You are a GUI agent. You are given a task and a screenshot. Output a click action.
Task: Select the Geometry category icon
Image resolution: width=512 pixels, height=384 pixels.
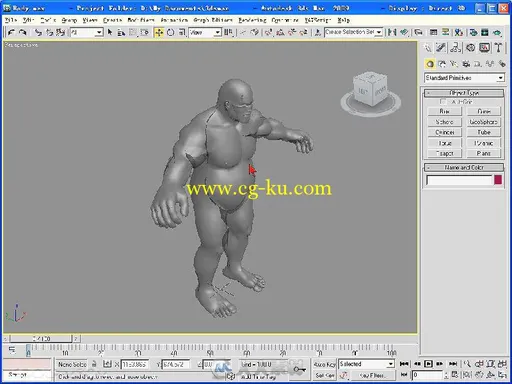pos(430,64)
